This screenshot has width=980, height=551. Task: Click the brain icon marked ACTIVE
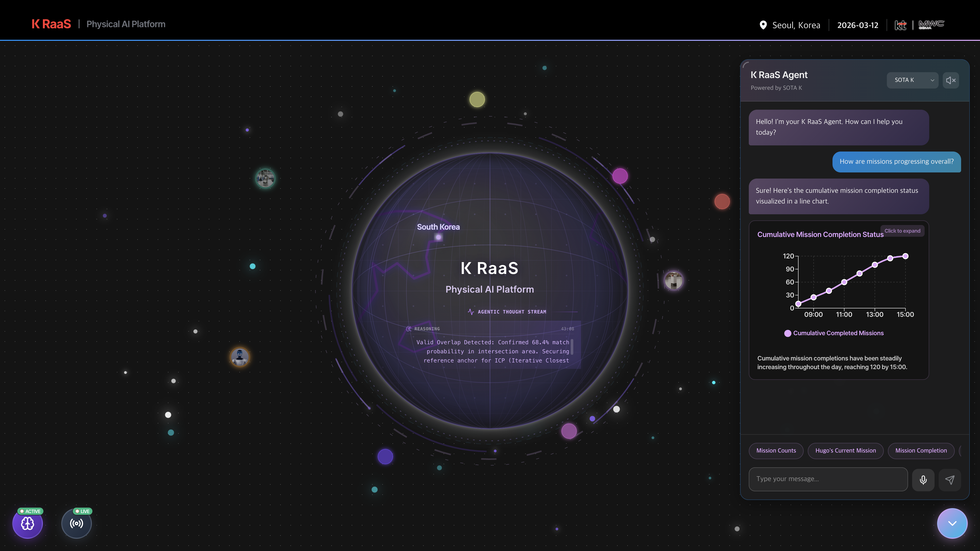click(x=27, y=523)
